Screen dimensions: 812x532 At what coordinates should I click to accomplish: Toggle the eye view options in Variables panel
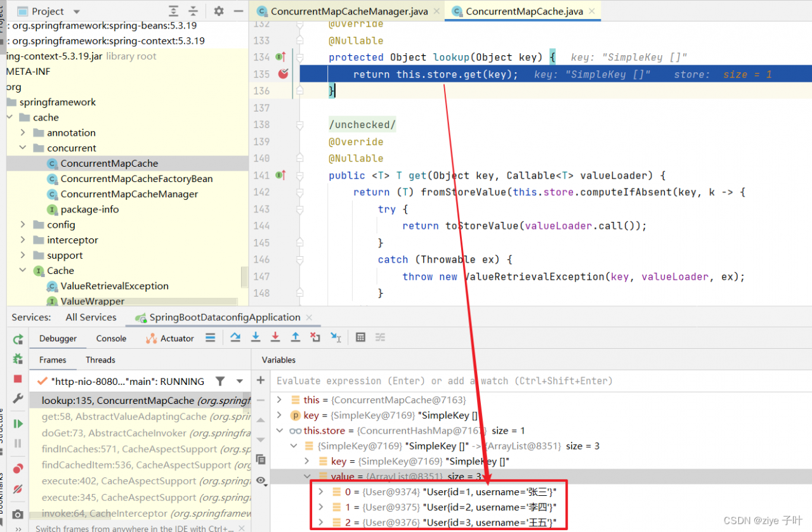pos(261,481)
